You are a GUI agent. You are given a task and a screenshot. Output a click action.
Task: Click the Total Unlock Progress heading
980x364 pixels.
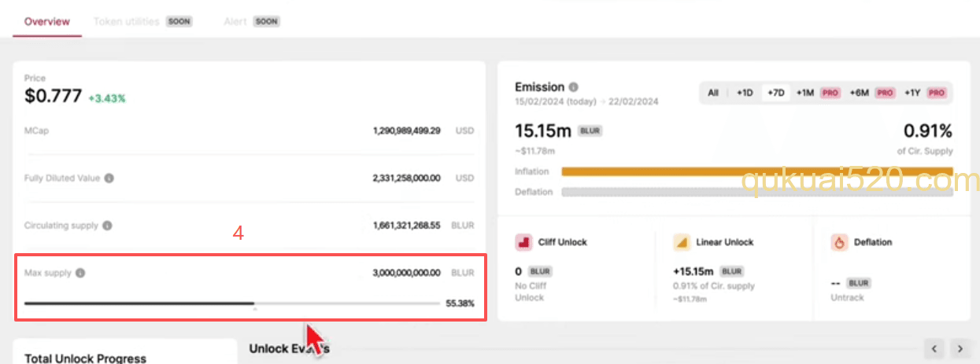tap(85, 358)
